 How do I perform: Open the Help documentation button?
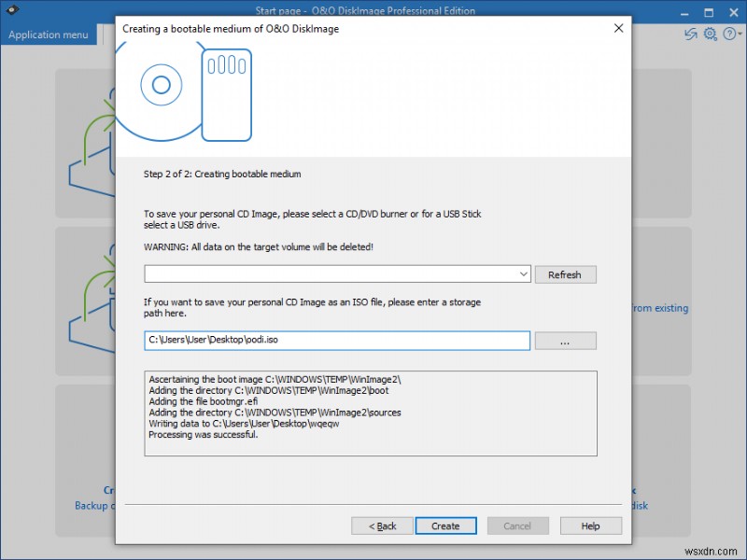click(x=591, y=525)
